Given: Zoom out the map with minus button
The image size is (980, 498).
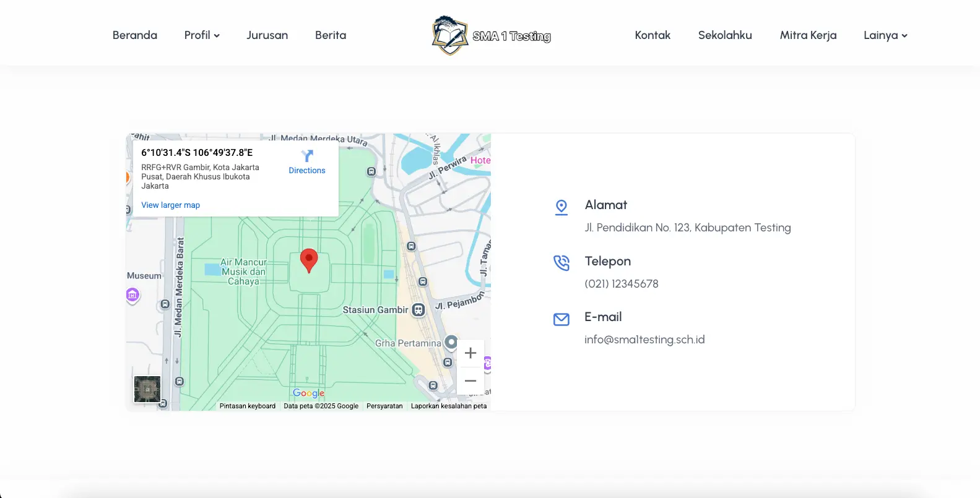Looking at the screenshot, I should (470, 381).
